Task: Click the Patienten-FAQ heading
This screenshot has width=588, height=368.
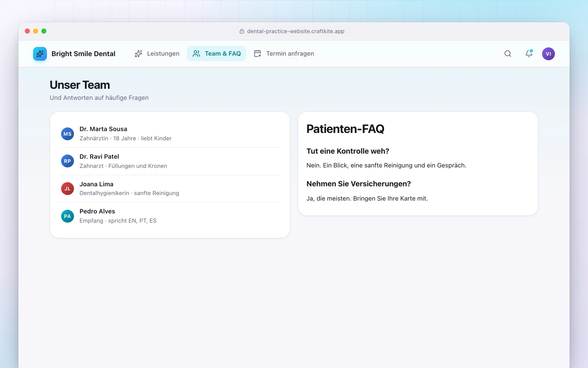Action: pos(345,129)
